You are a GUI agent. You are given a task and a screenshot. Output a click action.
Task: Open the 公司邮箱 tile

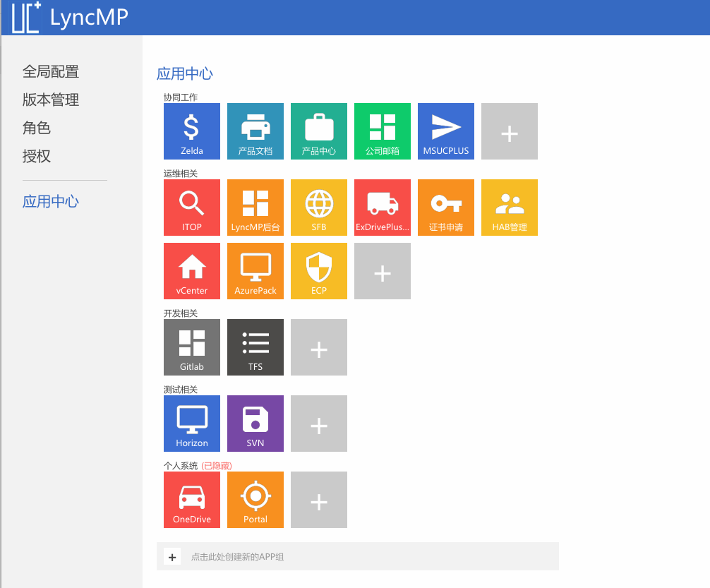point(382,131)
